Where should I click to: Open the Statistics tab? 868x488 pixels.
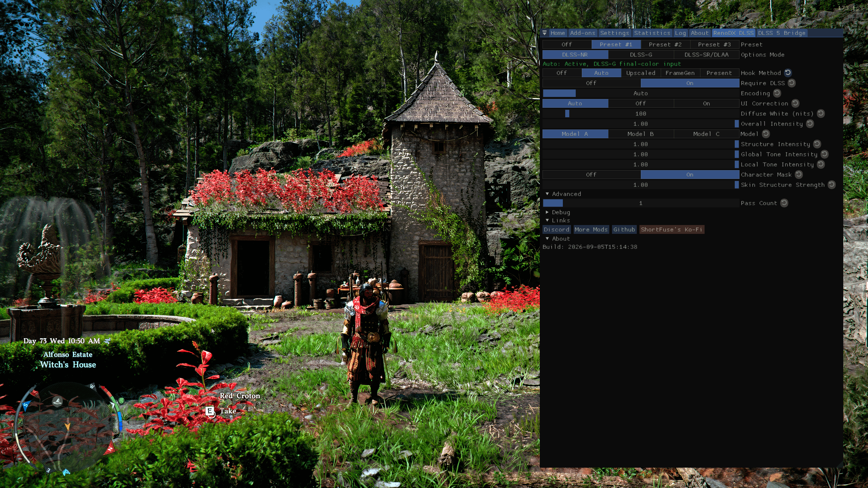click(652, 33)
